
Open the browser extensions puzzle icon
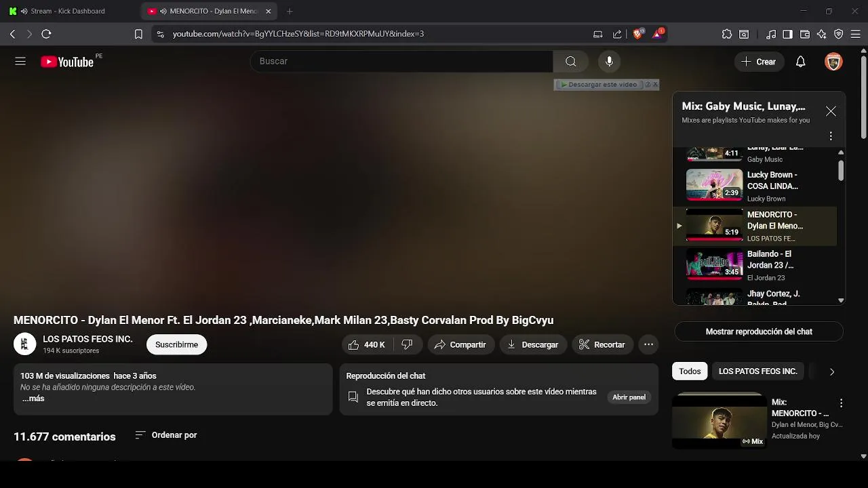(727, 34)
